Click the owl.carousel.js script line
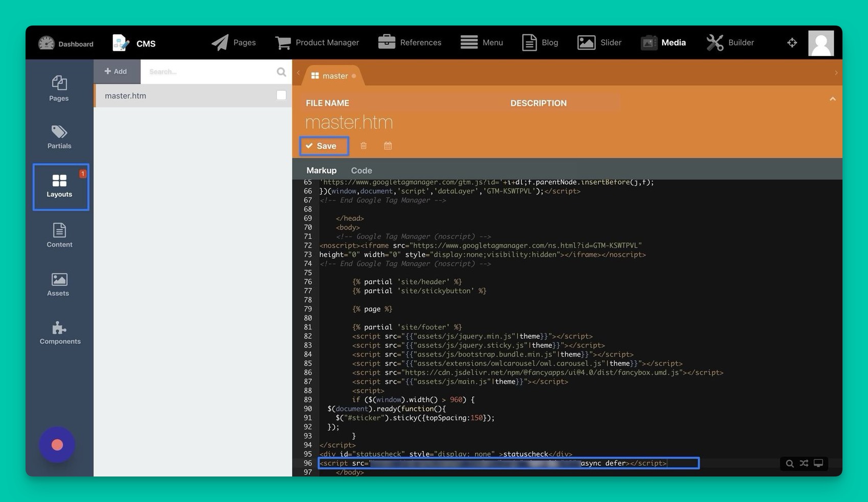The width and height of the screenshot is (868, 502). click(517, 364)
